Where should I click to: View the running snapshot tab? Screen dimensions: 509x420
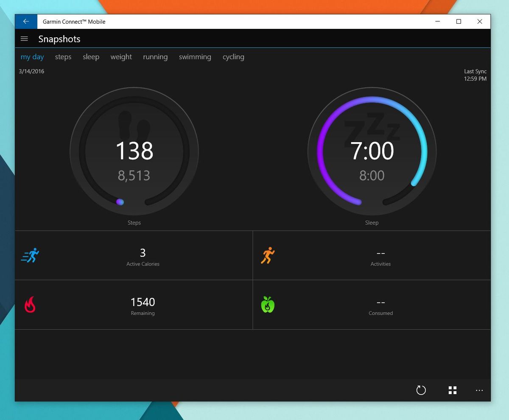click(155, 56)
